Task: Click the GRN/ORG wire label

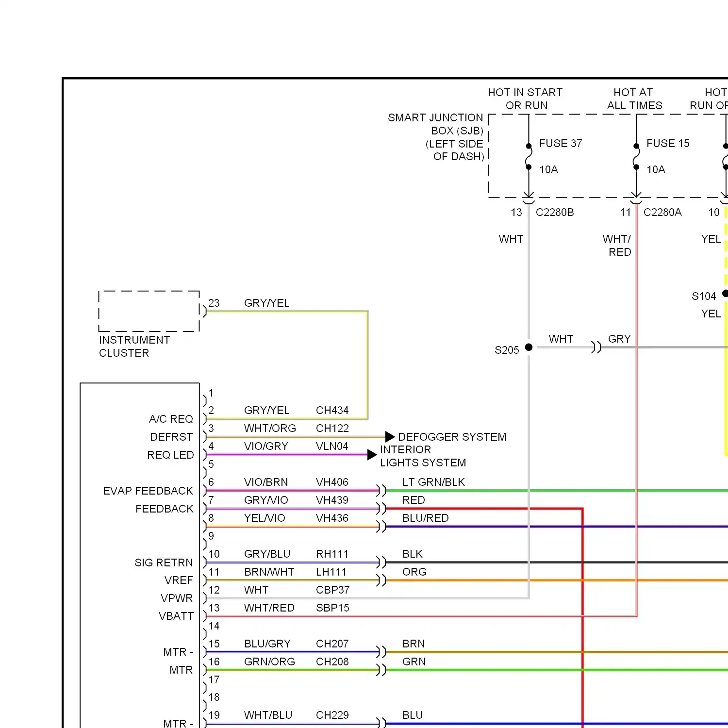Action: point(269,662)
